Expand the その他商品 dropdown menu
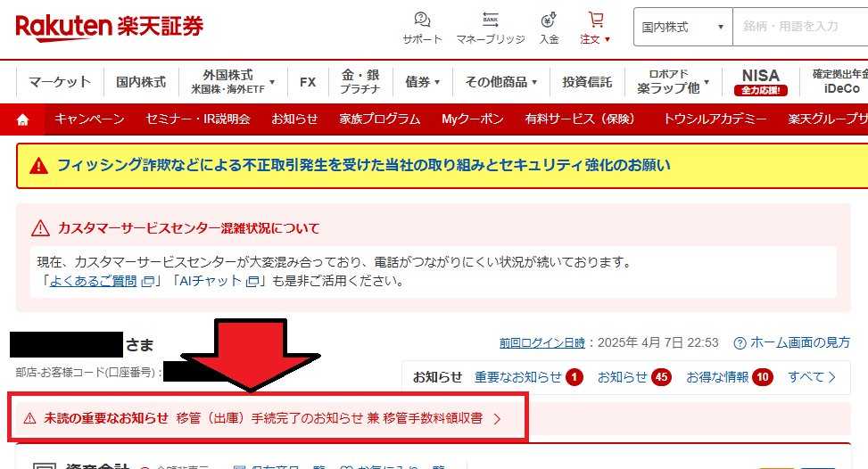The height and width of the screenshot is (469, 868). tap(501, 82)
